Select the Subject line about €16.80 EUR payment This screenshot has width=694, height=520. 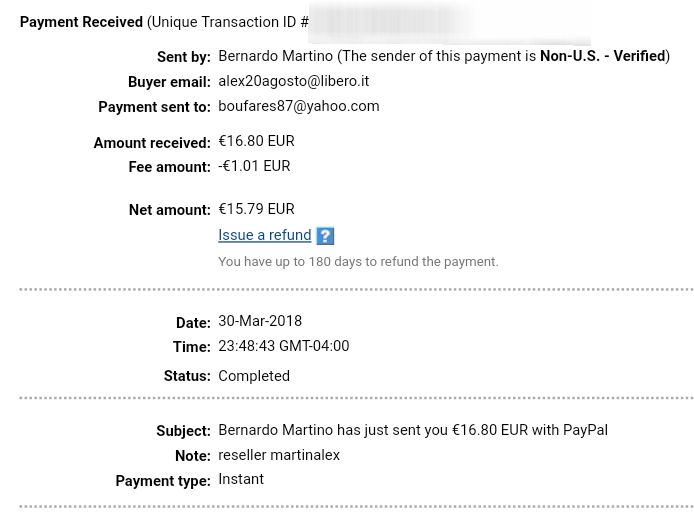point(413,430)
